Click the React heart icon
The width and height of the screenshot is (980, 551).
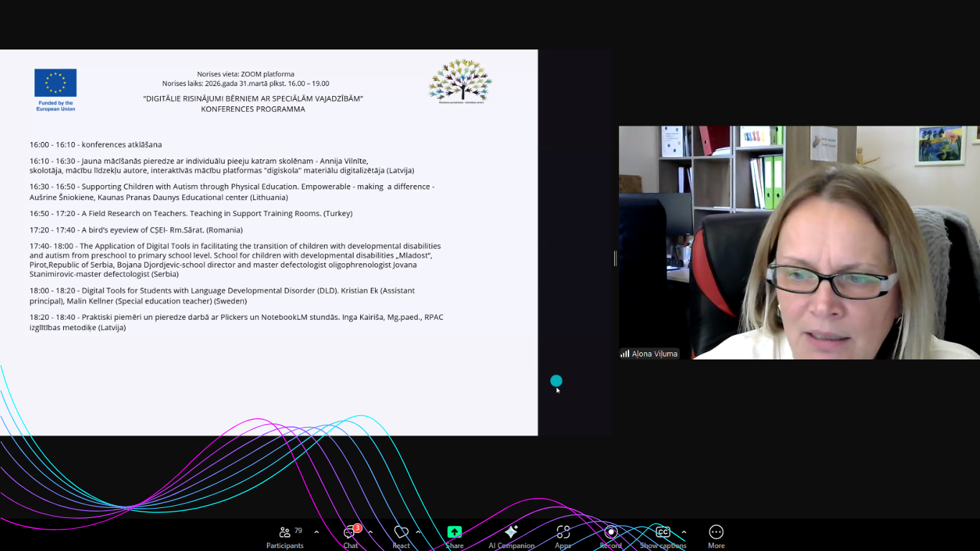pos(401,535)
